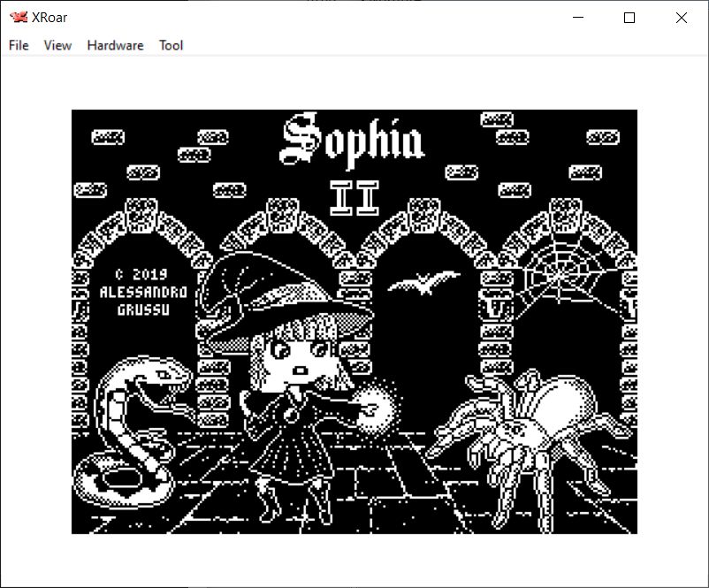This screenshot has width=709, height=588.
Task: Click the Roman numeral II below the title
Action: tap(354, 198)
